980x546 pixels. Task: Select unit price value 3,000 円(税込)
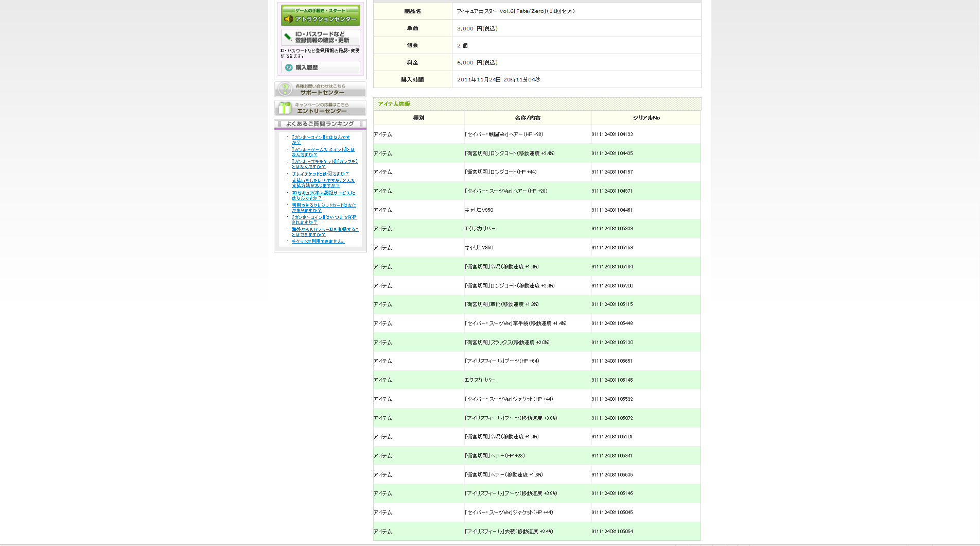click(x=477, y=28)
